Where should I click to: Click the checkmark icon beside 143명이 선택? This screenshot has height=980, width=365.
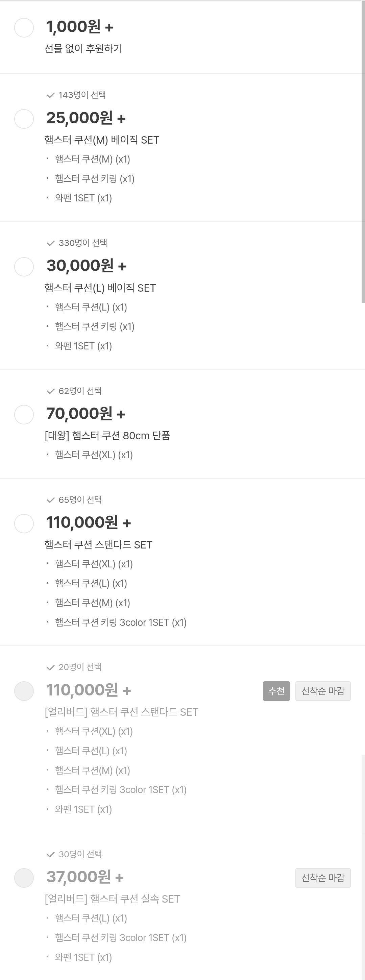[50, 95]
